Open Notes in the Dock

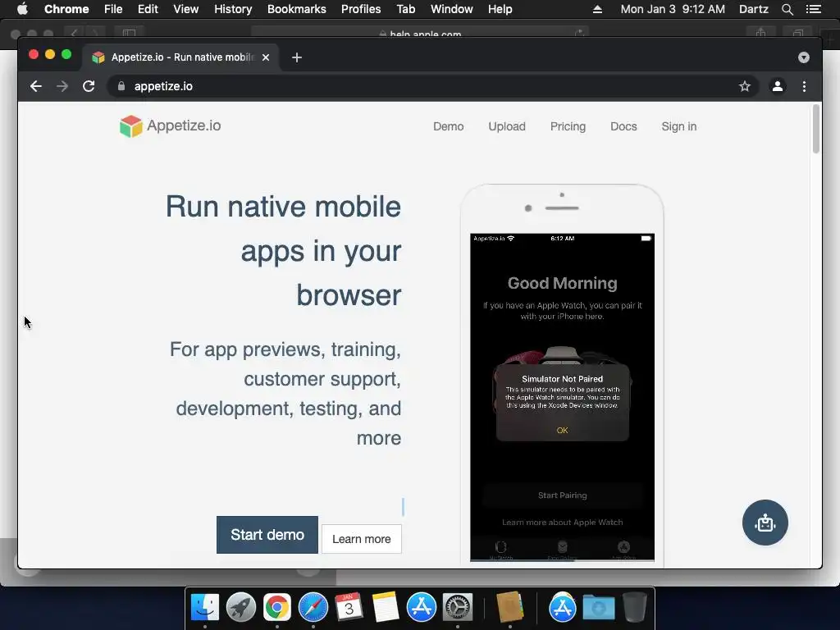coord(386,608)
